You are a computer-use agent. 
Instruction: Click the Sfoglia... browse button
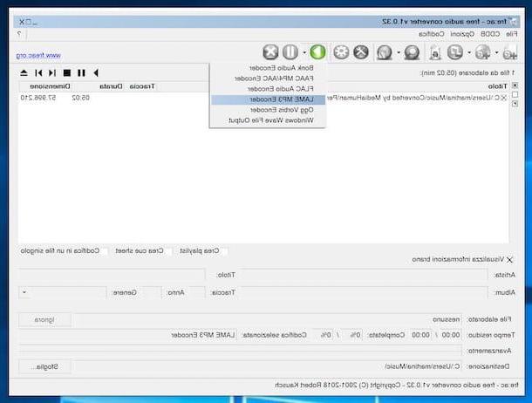tap(44, 367)
